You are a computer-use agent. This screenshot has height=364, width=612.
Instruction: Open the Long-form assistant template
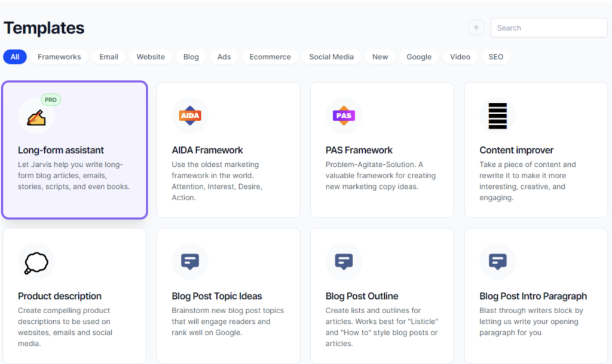[74, 149]
